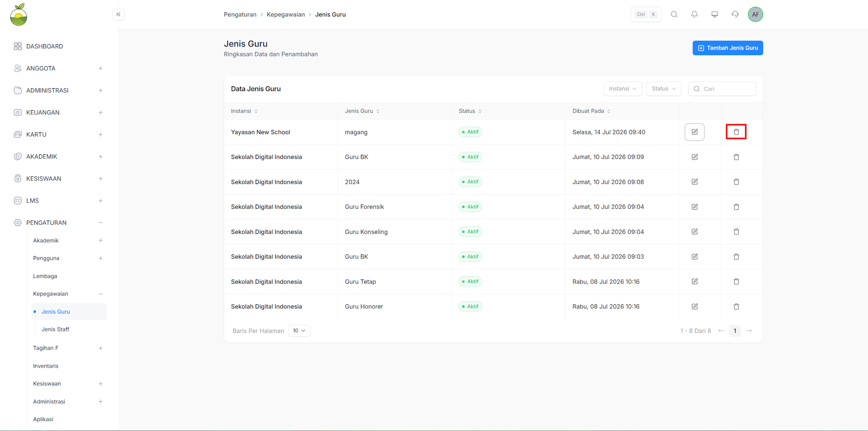Expand the KEUANGAN menu
Viewport: 868px width, 431px height.
tap(100, 113)
